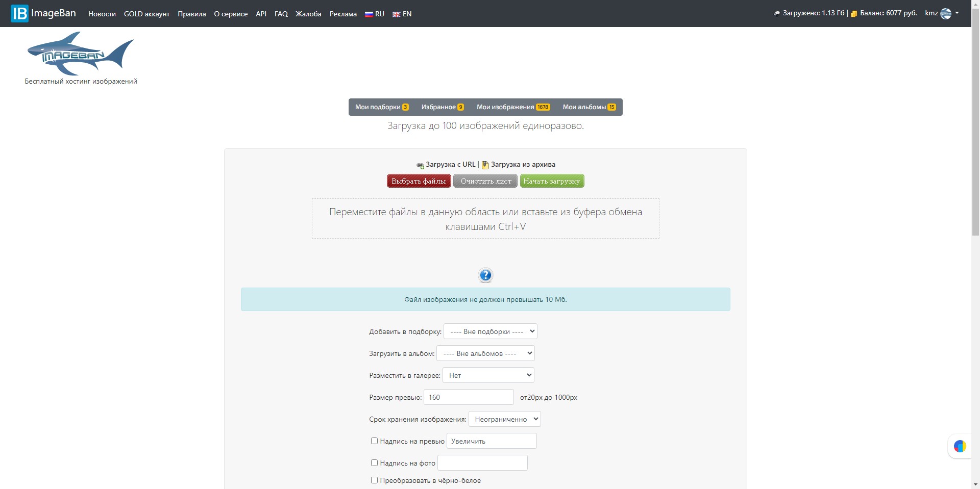Image resolution: width=980 pixels, height=489 pixels.
Task: Click the colorful floating widget icon
Action: 960,446
